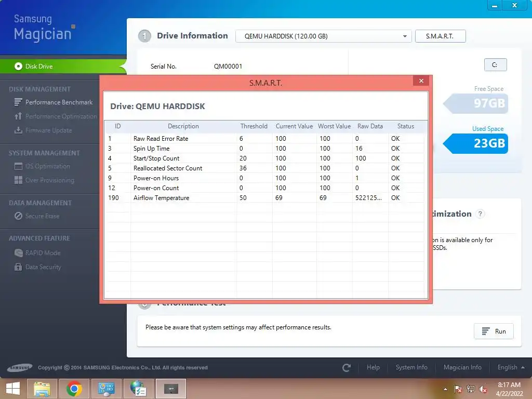Open the English language selector
Screen dimensions: 532x399
511,367
